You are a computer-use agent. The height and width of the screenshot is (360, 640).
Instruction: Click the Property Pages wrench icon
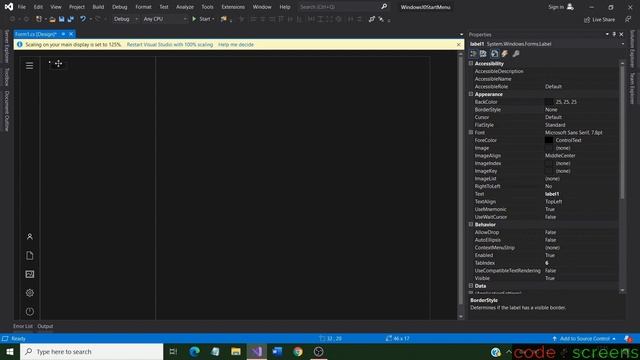(516, 53)
